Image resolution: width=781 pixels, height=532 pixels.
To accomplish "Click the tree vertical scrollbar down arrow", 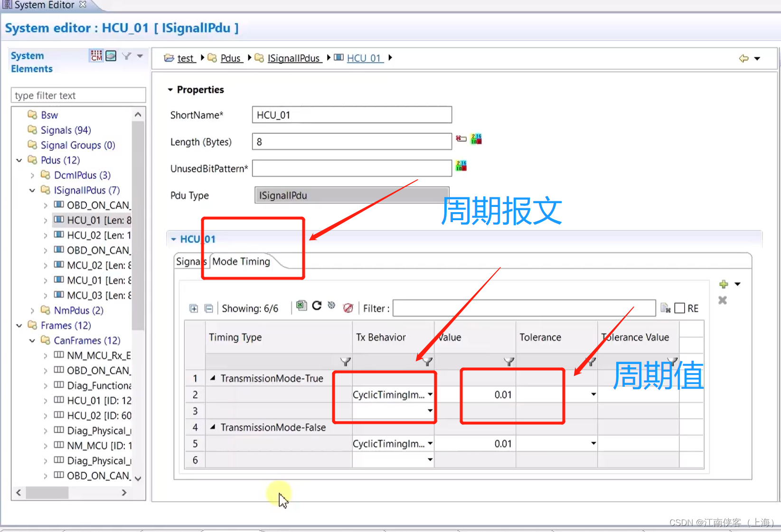I will 138,478.
